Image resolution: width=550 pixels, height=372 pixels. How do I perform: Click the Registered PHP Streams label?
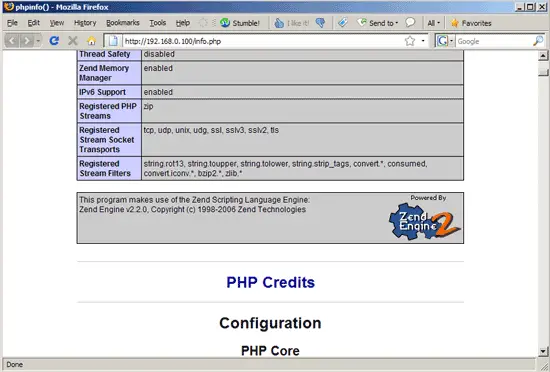pyautogui.click(x=108, y=111)
